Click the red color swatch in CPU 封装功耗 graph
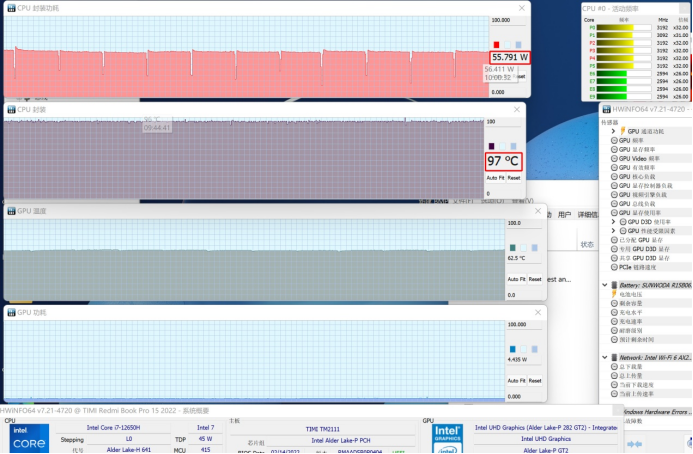The width and height of the screenshot is (693, 454). pyautogui.click(x=496, y=45)
